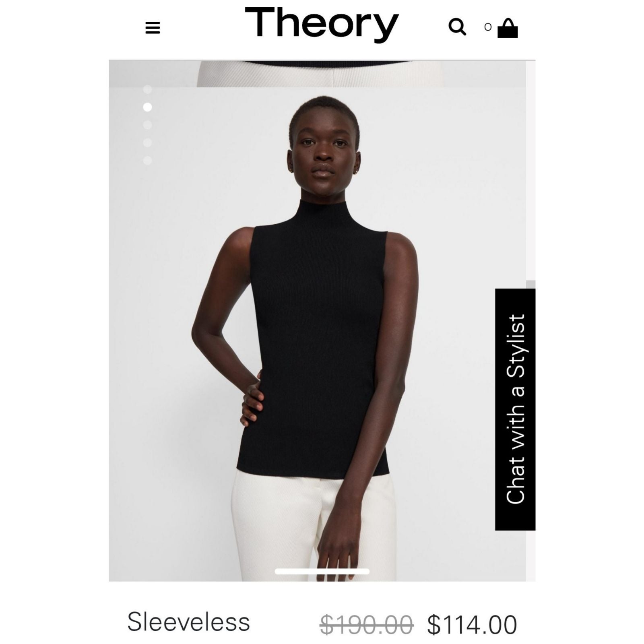The height and width of the screenshot is (644, 644).
Task: Click the gray page scrollbar thumb
Action: [530, 285]
